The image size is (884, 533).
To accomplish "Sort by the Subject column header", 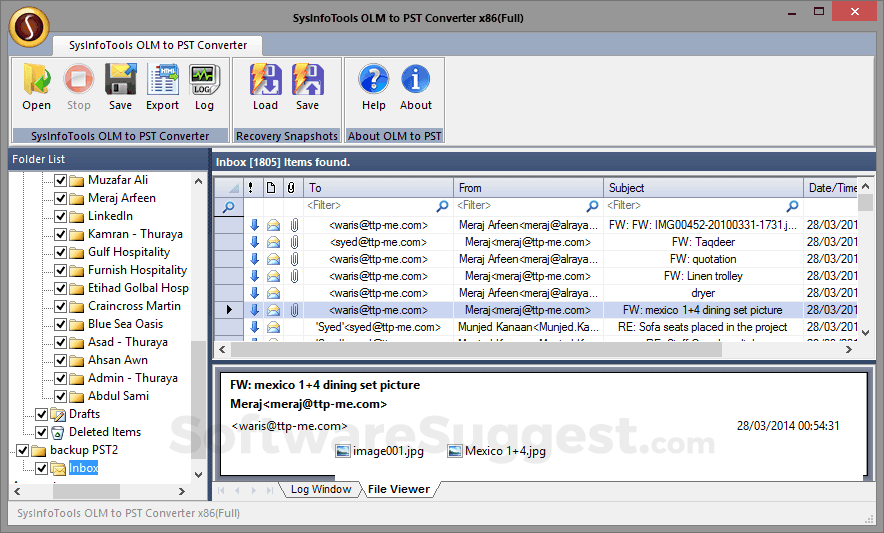I will click(703, 188).
